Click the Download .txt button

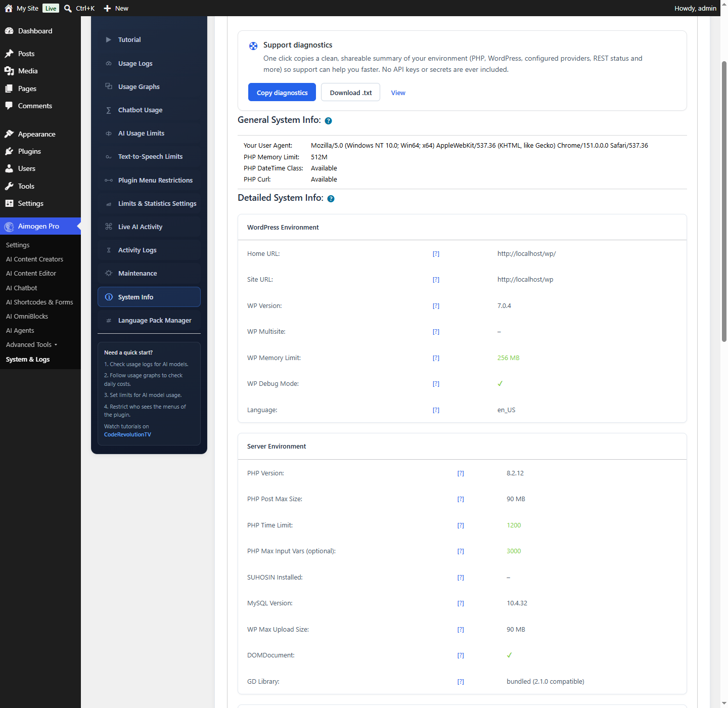tap(350, 92)
